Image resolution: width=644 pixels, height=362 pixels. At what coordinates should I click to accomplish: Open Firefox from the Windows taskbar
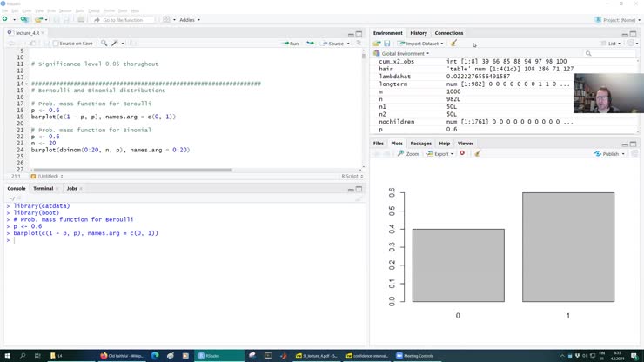(x=122, y=356)
